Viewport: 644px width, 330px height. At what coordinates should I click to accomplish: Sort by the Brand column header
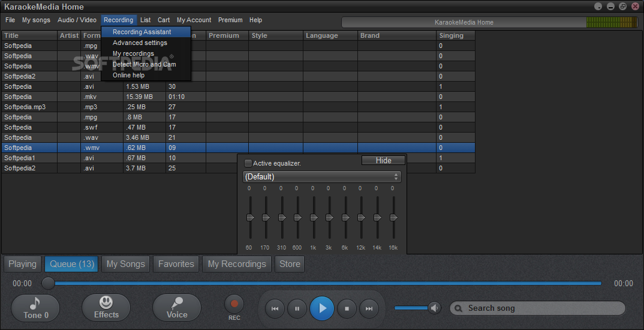click(x=397, y=35)
